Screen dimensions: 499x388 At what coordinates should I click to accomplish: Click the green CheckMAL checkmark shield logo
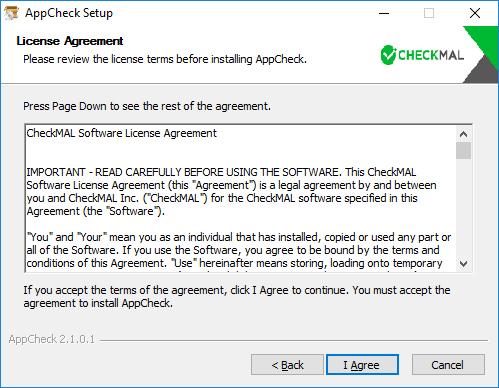click(x=388, y=55)
